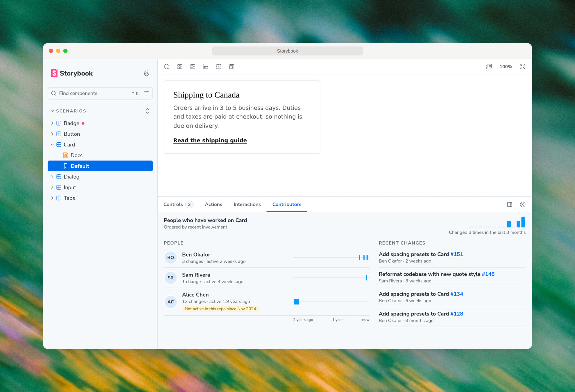The width and height of the screenshot is (575, 392).
Task: Open the sidebar filter icon
Action: (x=147, y=93)
